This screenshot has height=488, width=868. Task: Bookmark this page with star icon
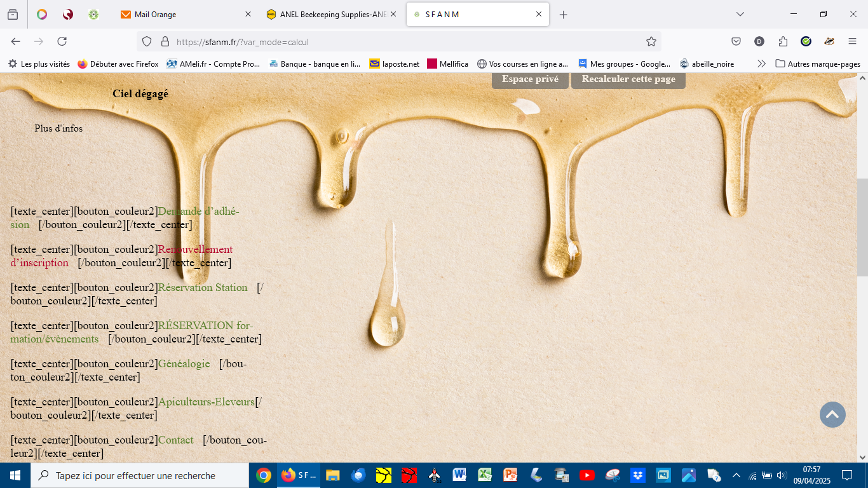[651, 41]
